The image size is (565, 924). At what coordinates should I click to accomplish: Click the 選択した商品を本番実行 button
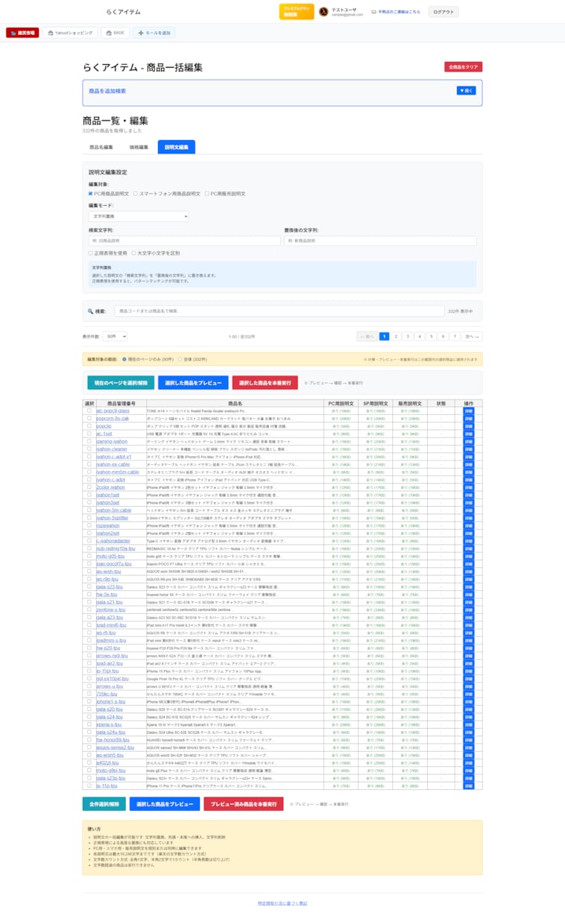click(x=265, y=383)
